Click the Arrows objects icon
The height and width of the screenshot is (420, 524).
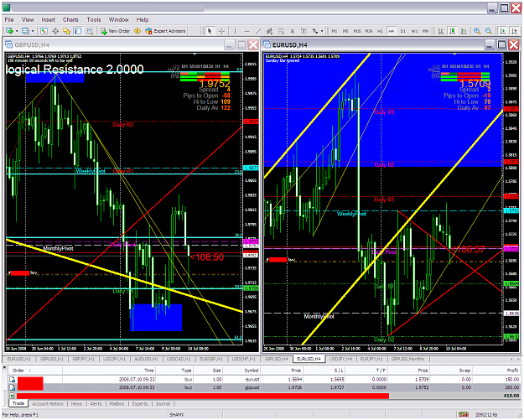coord(315,31)
